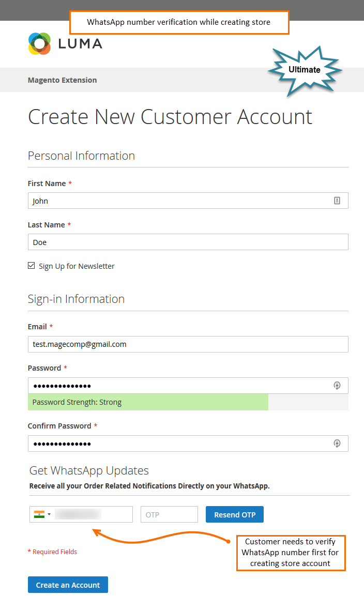The width and height of the screenshot is (364, 611).
Task: Focus the Last Name input field
Action: click(188, 242)
